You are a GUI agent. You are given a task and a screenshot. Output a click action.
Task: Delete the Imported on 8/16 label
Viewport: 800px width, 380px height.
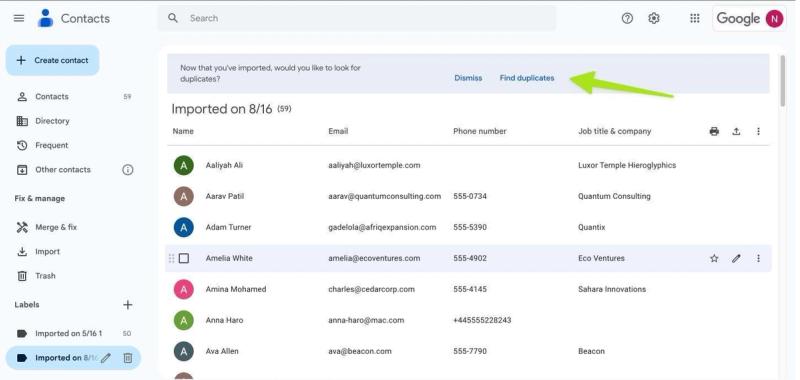point(128,358)
